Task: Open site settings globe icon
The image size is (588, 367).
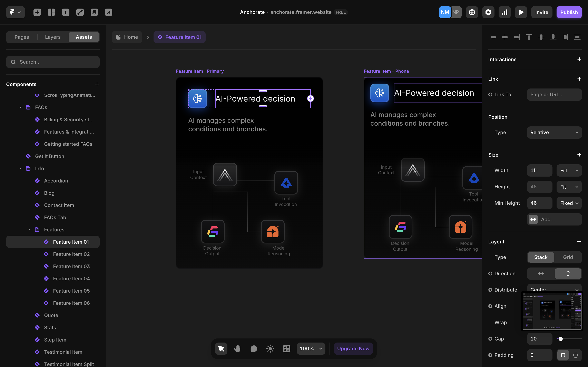Action: (472, 12)
